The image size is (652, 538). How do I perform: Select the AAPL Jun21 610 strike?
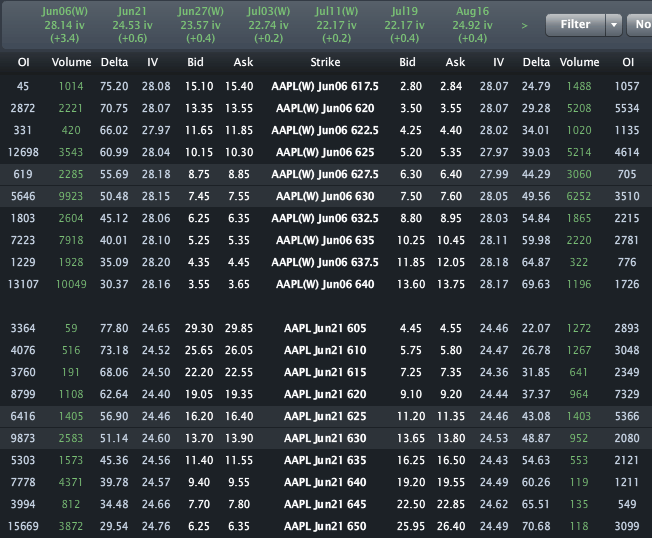(x=325, y=350)
